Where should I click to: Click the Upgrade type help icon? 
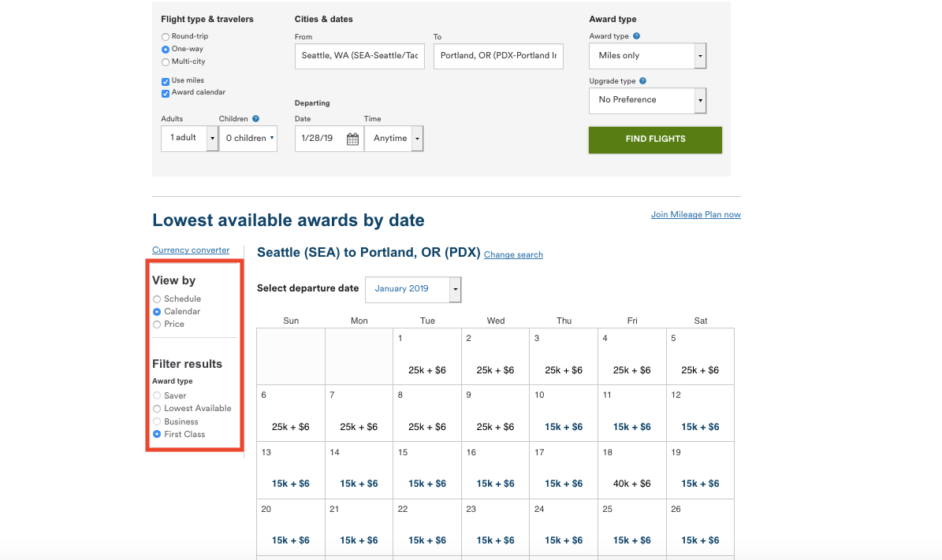click(x=643, y=81)
